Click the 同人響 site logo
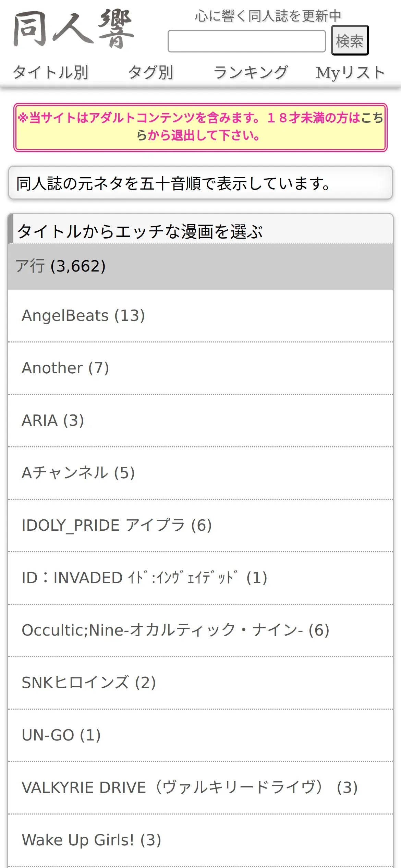 73,29
